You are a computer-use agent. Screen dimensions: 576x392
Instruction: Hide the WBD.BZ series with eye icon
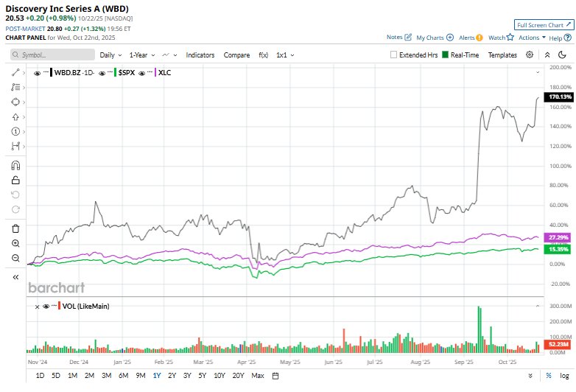point(37,73)
